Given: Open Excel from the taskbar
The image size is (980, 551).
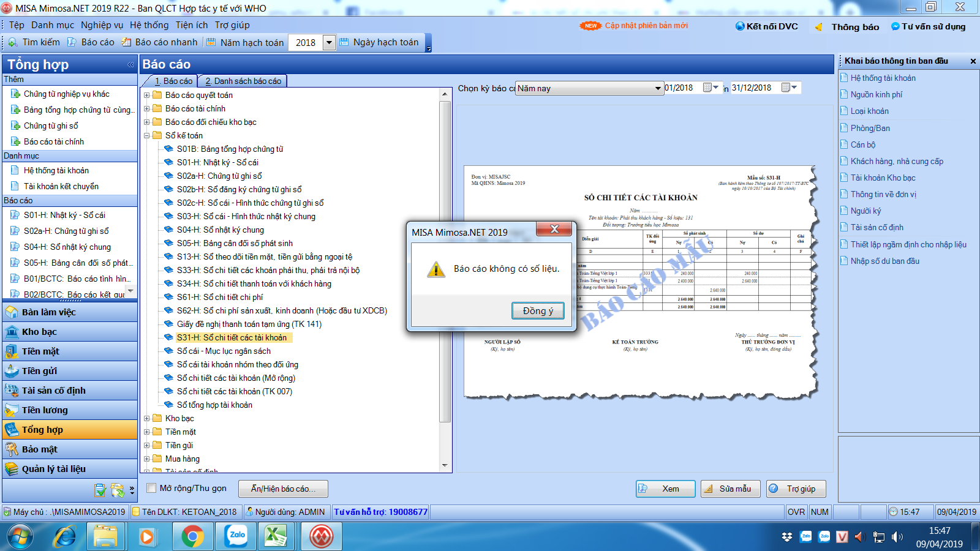Looking at the screenshot, I should (276, 537).
